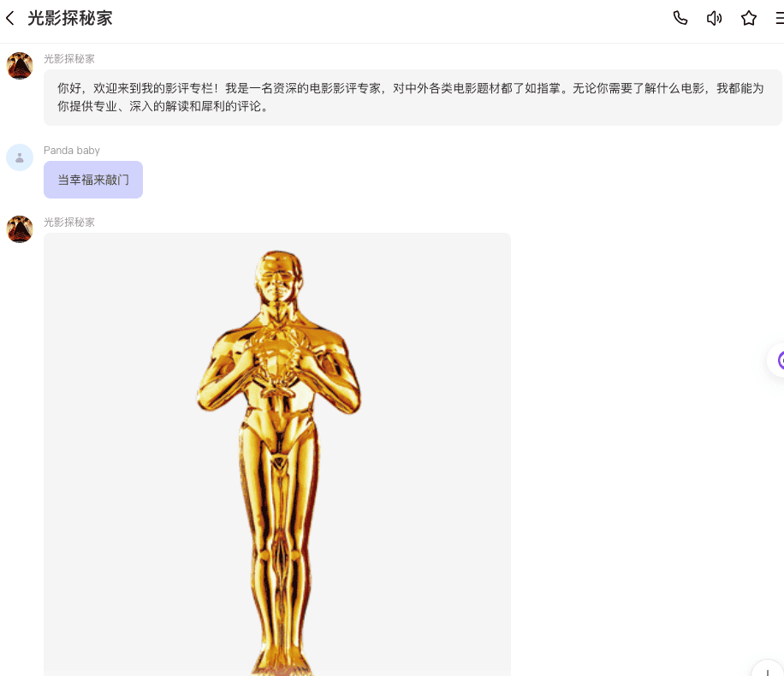
Task: Click the round button at the bottom-right corner
Action: coord(768,669)
